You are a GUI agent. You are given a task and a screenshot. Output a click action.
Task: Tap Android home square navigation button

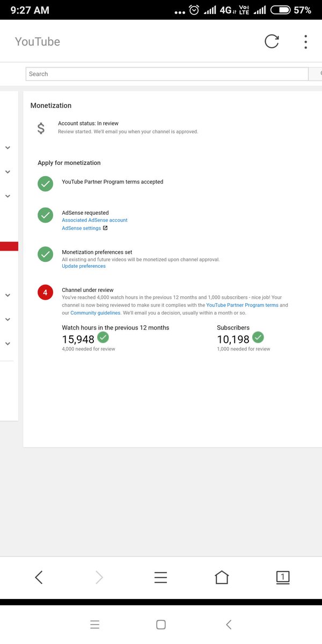pyautogui.click(x=161, y=624)
